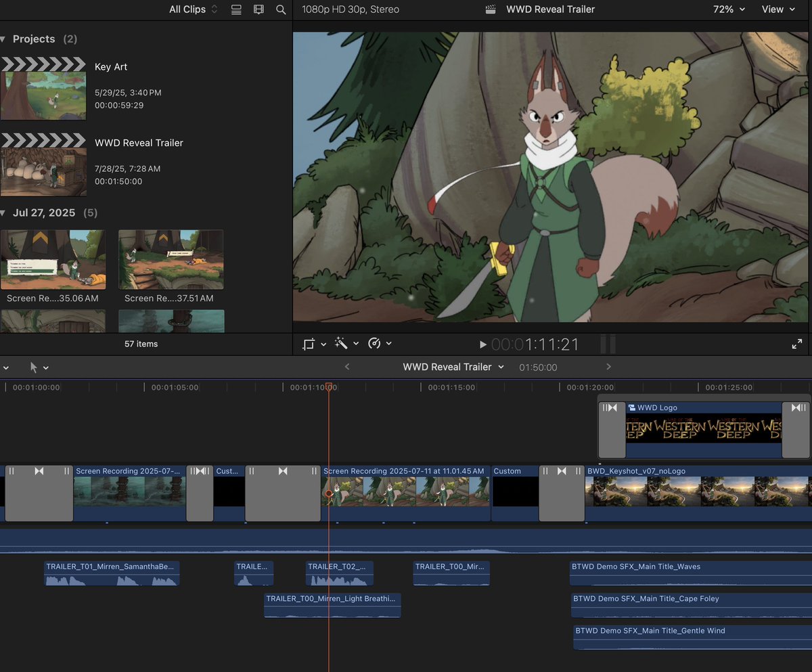Select the transition at the start of WWD Logo

pos(612,430)
